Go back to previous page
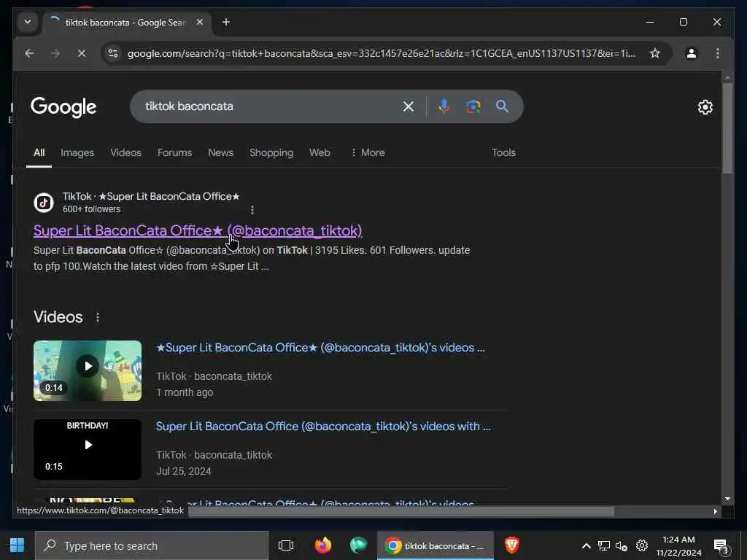Viewport: 747px width, 560px height. [x=29, y=53]
